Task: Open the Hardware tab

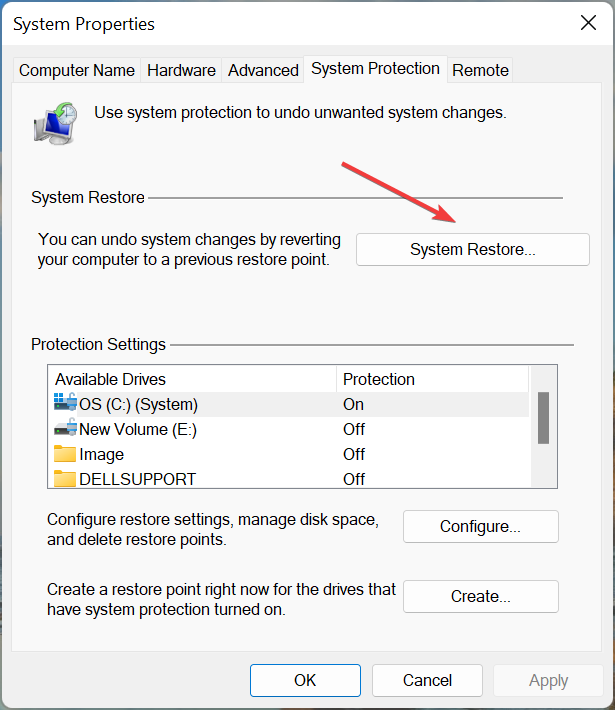Action: coord(181,70)
